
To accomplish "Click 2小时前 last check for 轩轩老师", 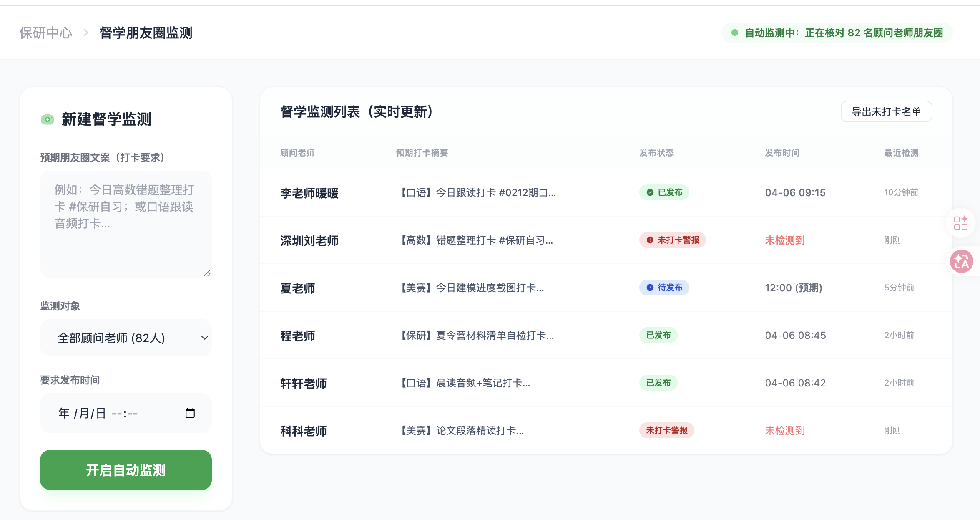I will (899, 383).
